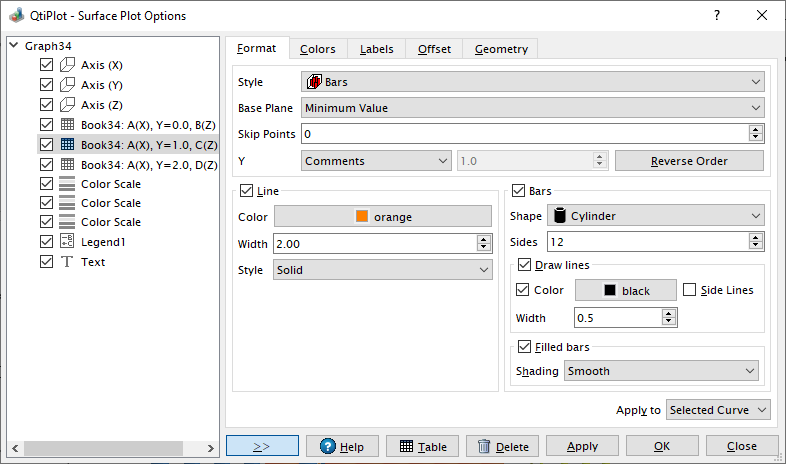The width and height of the screenshot is (786, 464).
Task: Toggle the Filled bars checkbox
Action: point(526,347)
